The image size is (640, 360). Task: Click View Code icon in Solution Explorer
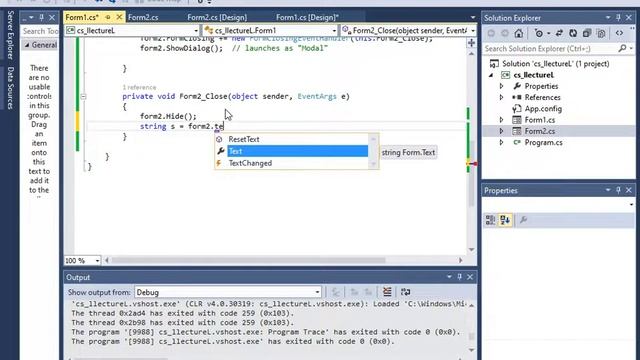point(619,33)
